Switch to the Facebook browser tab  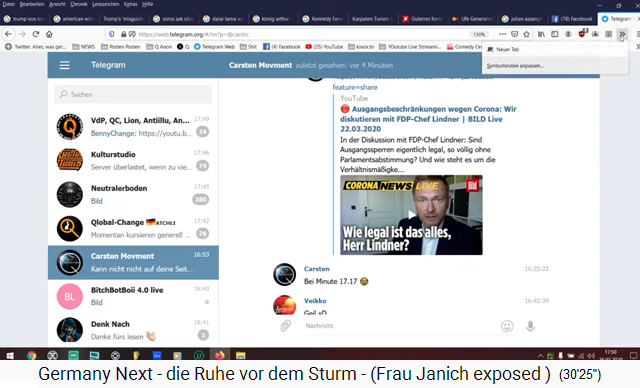(x=572, y=19)
